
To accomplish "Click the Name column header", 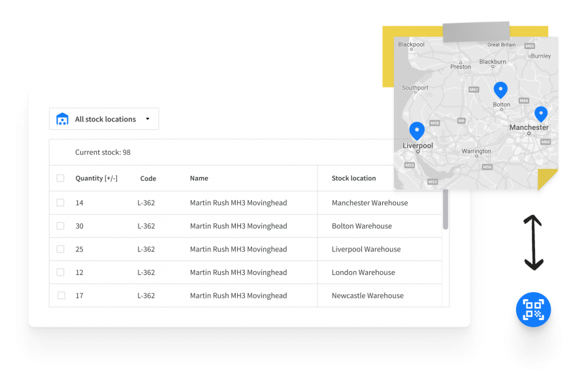I will 199,178.
